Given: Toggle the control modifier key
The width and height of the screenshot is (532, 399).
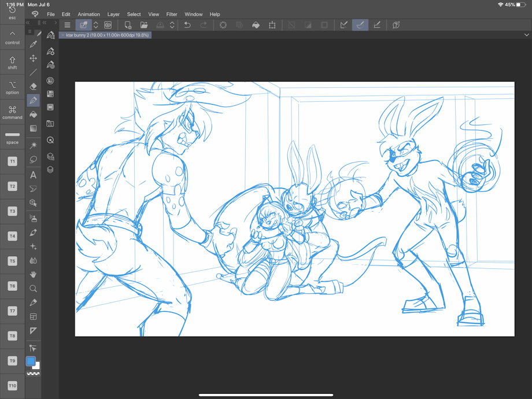Looking at the screenshot, I should click(12, 38).
